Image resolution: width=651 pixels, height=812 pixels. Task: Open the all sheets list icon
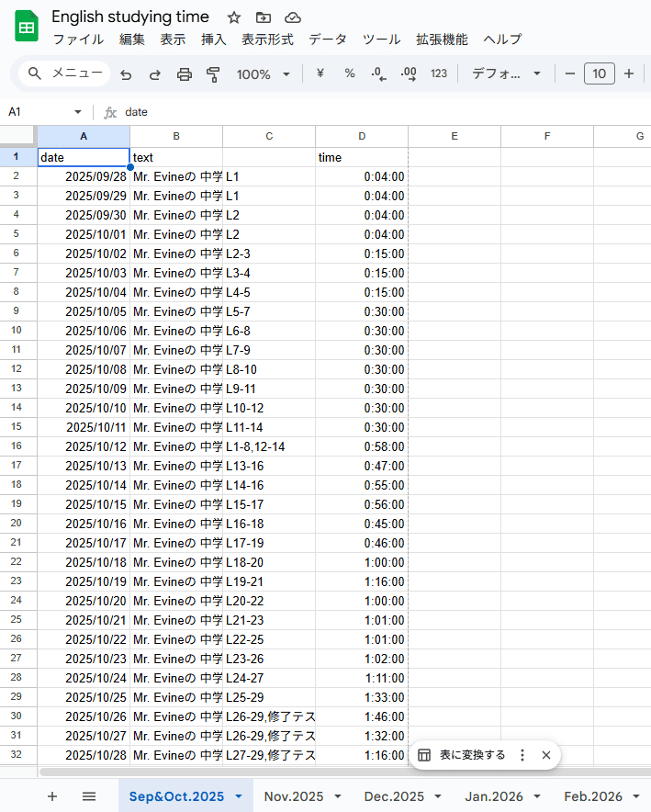pos(89,796)
